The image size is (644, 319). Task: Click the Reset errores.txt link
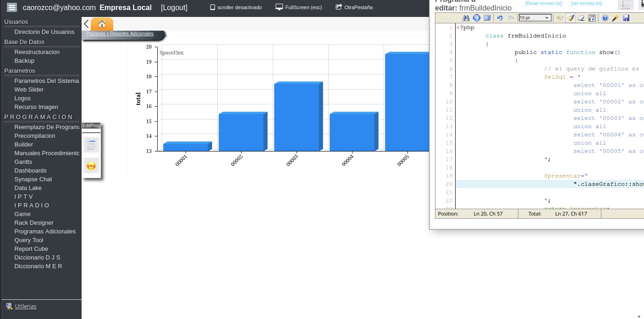(543, 4)
